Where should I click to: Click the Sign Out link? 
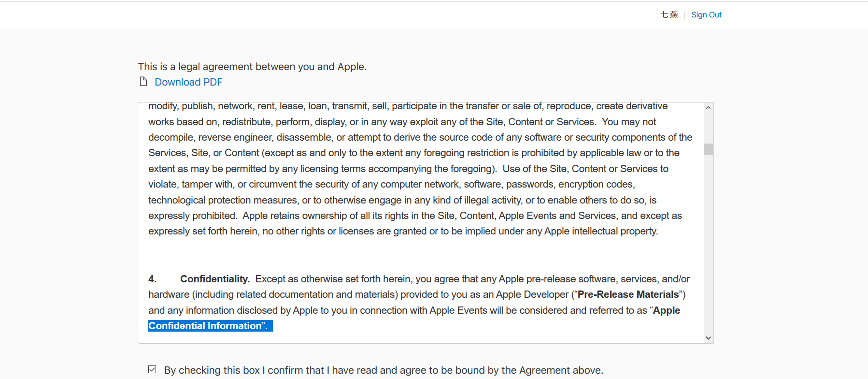(x=706, y=15)
